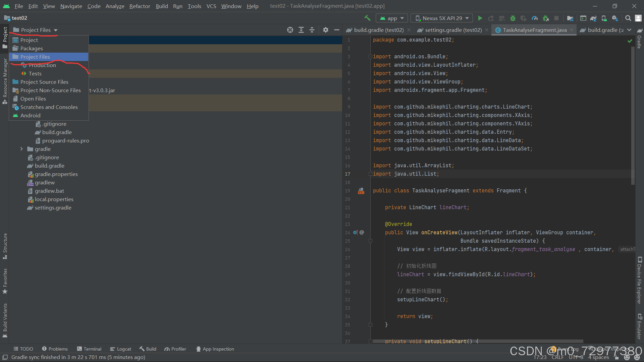Select opened file with the crosshair icon
The width and height of the screenshot is (644, 362).
tap(290, 30)
